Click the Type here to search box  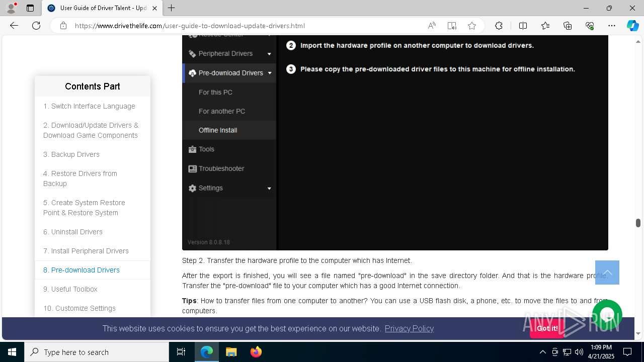[x=97, y=352]
